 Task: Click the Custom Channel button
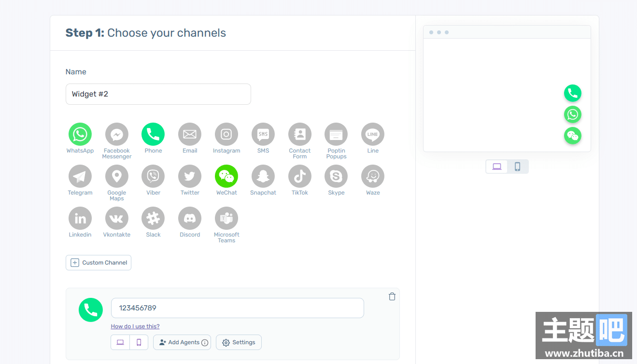tap(99, 263)
